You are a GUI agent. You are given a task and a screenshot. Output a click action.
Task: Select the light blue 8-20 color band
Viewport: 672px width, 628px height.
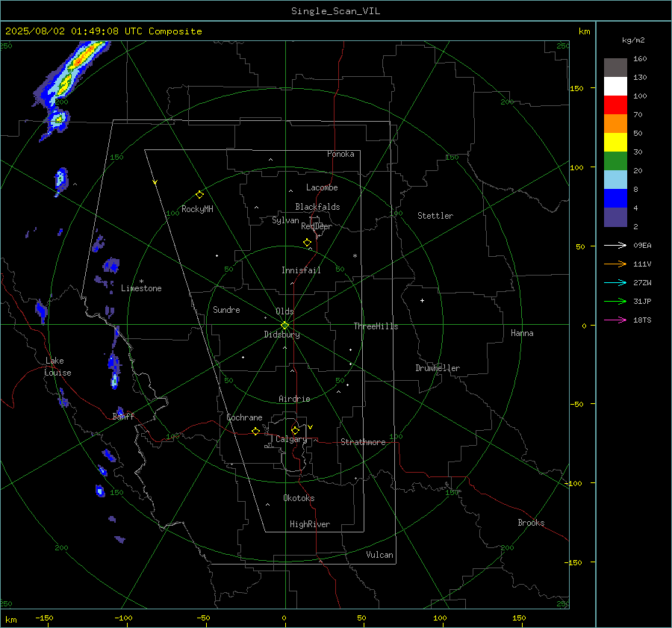(615, 180)
